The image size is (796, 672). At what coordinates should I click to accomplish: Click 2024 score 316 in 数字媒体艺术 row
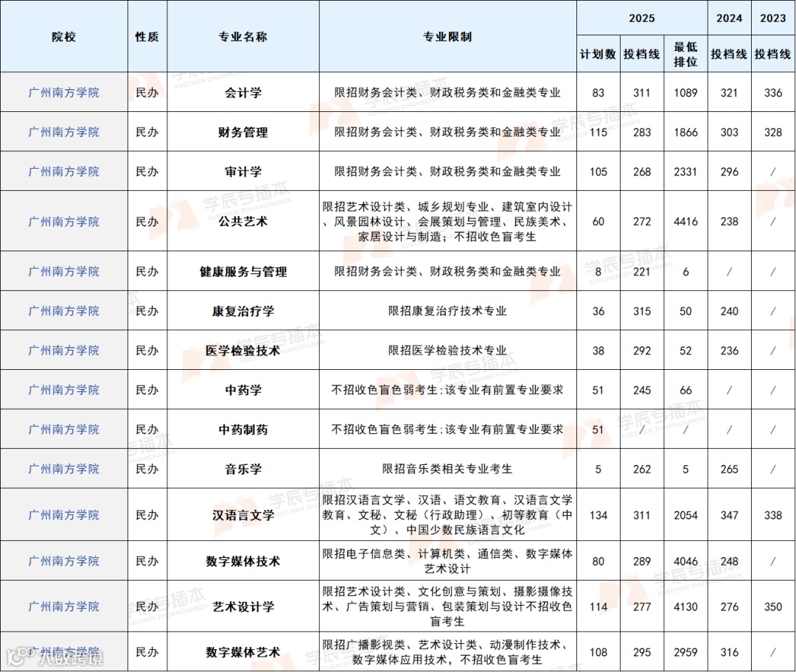coord(730,652)
